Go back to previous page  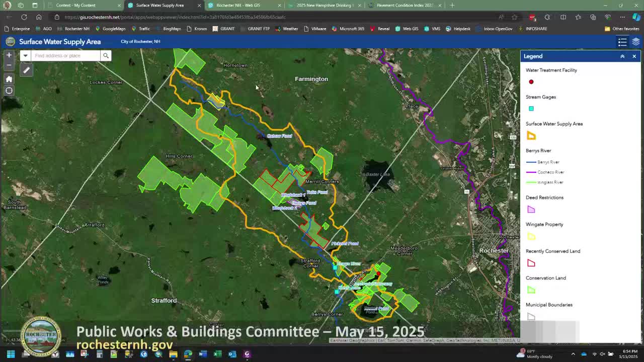9,17
